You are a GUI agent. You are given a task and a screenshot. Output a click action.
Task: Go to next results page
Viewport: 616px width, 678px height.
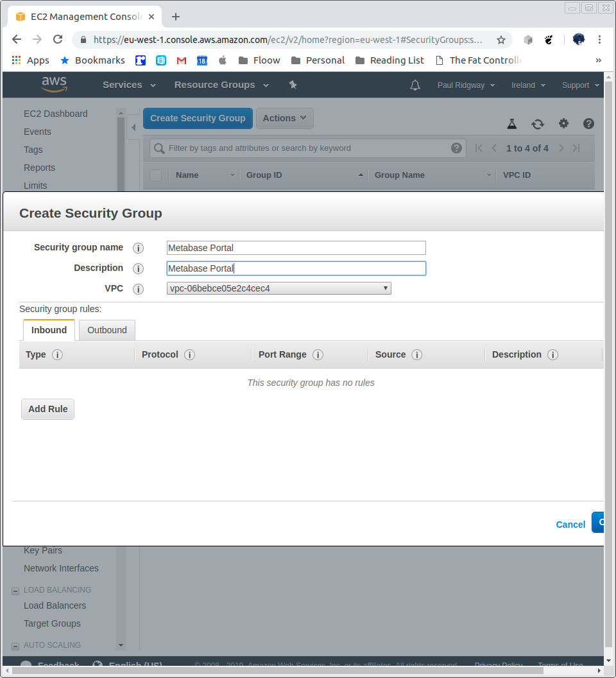tap(561, 148)
